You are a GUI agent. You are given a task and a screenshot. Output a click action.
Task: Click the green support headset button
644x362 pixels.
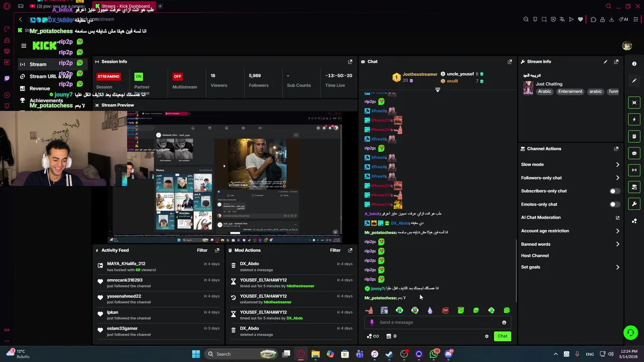[x=630, y=333]
